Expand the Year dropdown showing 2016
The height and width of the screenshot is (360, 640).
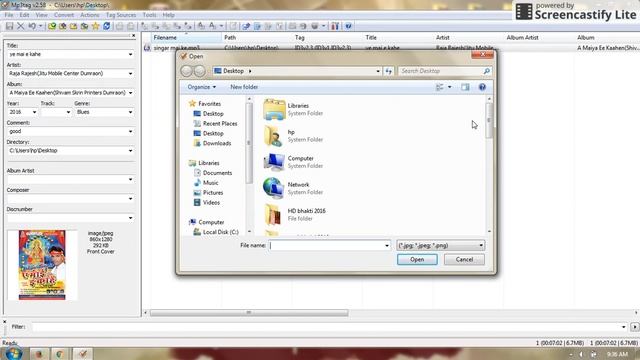pos(34,112)
